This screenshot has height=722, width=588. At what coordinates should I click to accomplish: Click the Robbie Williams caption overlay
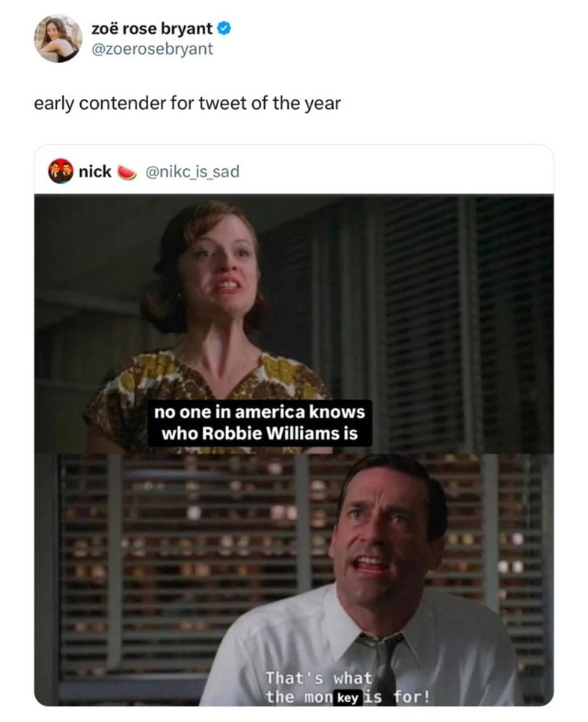(x=259, y=422)
